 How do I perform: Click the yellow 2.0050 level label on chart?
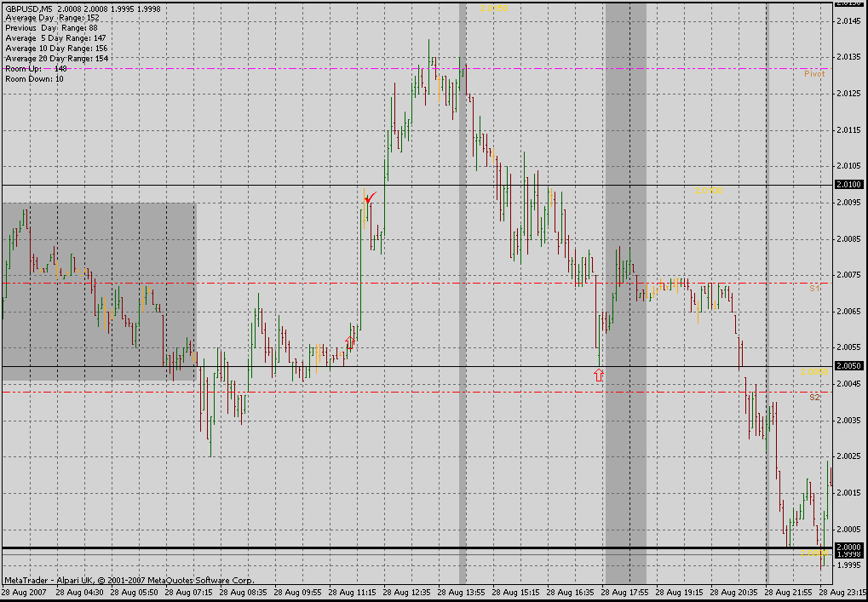tap(814, 372)
